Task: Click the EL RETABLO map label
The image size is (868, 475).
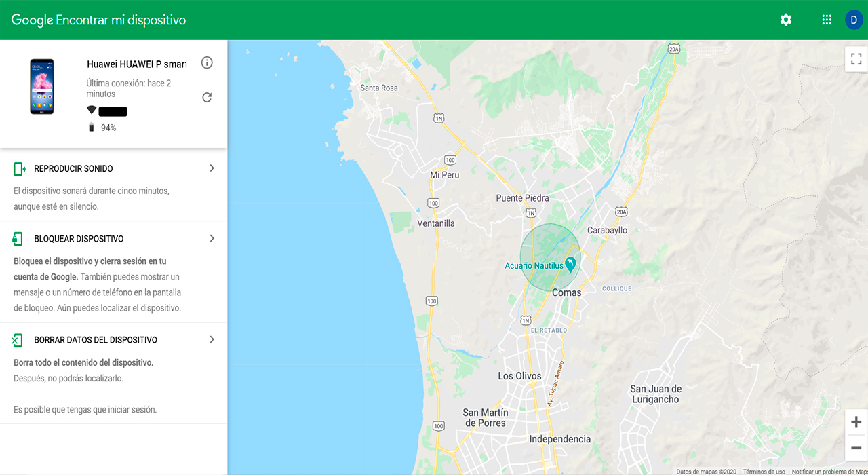Action: pyautogui.click(x=549, y=330)
